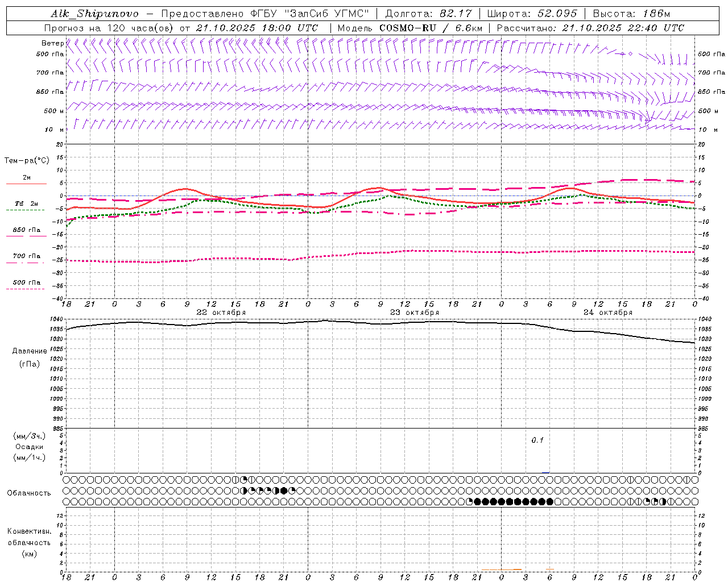728x582 pixels.
Task: Click the forecast start time 21.10.2025 18:00 UTC
Action: (257, 28)
